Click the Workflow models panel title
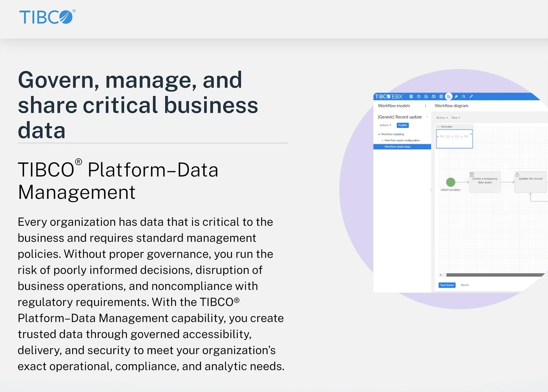 [x=394, y=106]
